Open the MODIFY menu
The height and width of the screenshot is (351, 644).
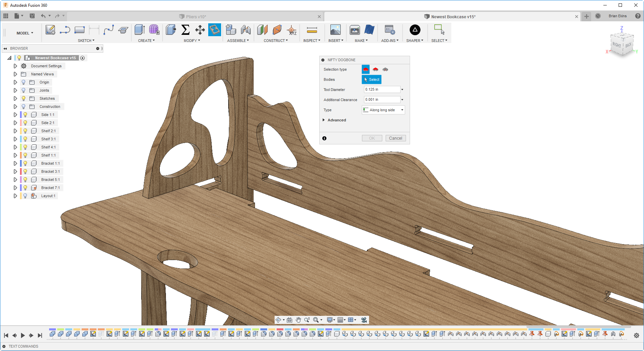(192, 41)
